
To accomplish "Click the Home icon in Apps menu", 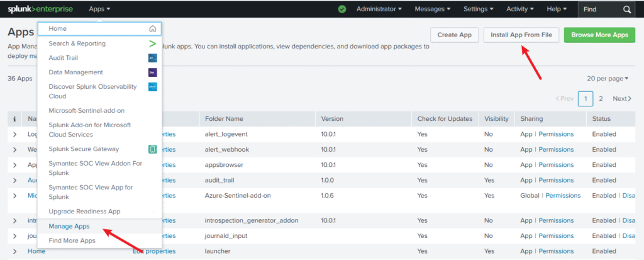I will (x=152, y=29).
